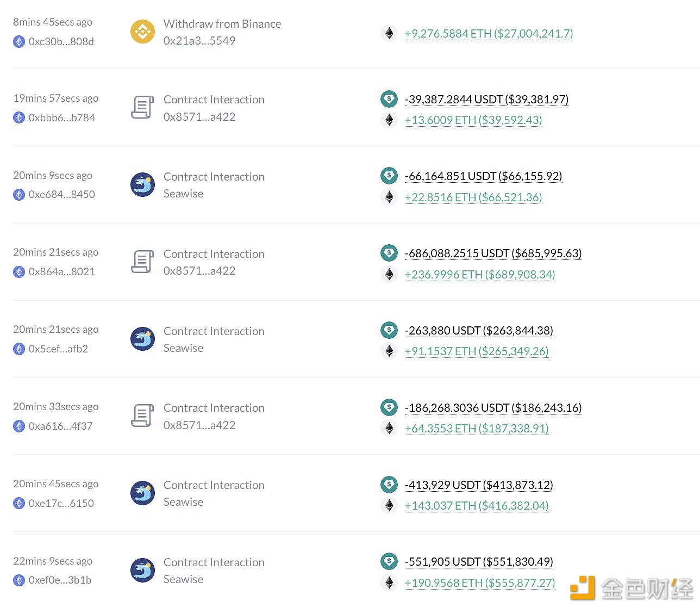
Task: Open transaction hash 0xe684...8450
Action: [x=62, y=195]
